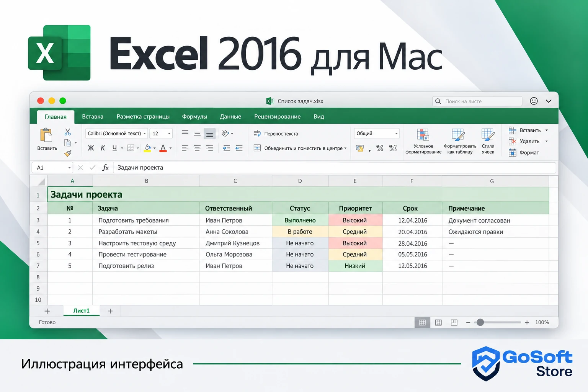The height and width of the screenshot is (392, 588).
Task: Apply the red font color A
Action: (163, 148)
